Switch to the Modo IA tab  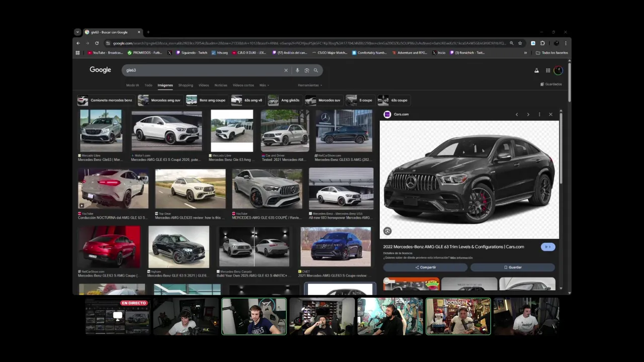[x=132, y=85]
